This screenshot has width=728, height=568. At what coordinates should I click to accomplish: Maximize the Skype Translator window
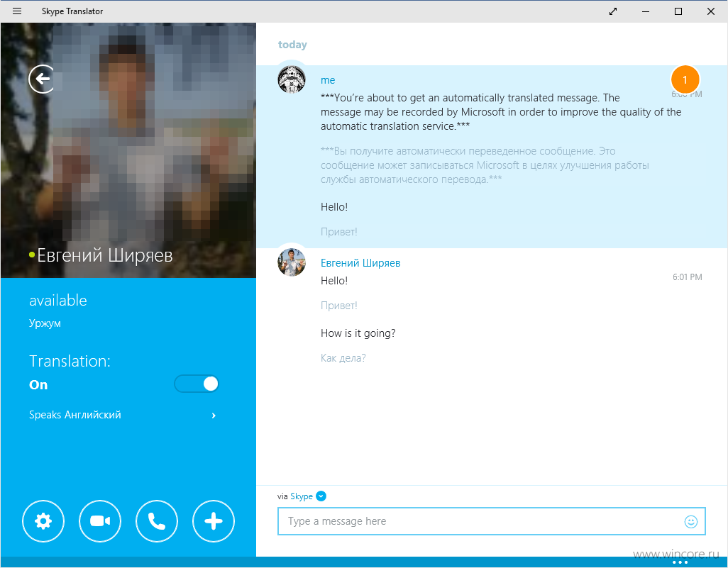click(678, 11)
